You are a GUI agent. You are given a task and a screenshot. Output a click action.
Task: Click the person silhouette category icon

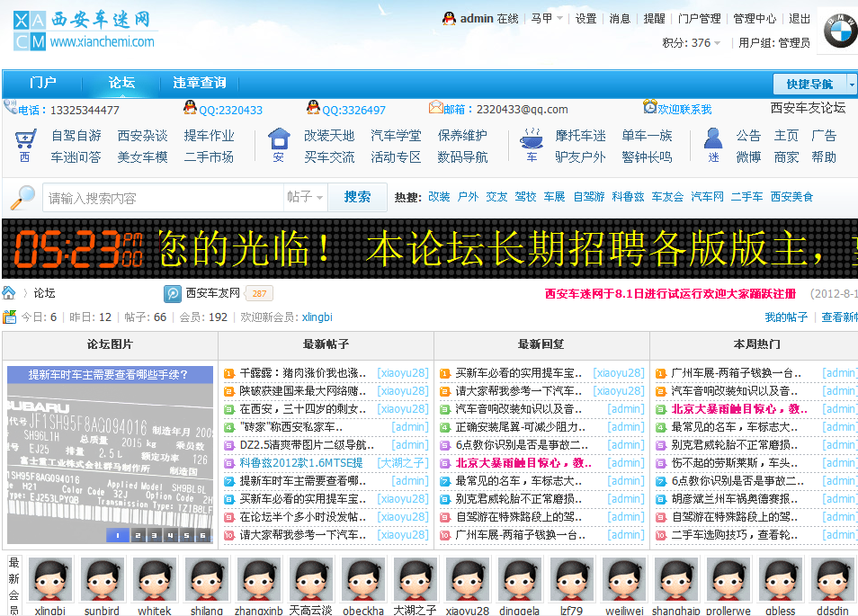[x=713, y=138]
